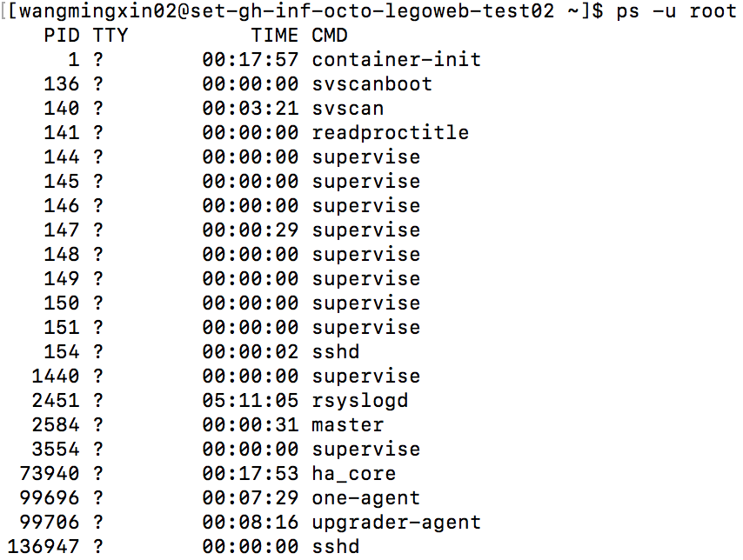Click the 05:11:05 time value
The width and height of the screenshot is (743, 560).
pos(251,401)
